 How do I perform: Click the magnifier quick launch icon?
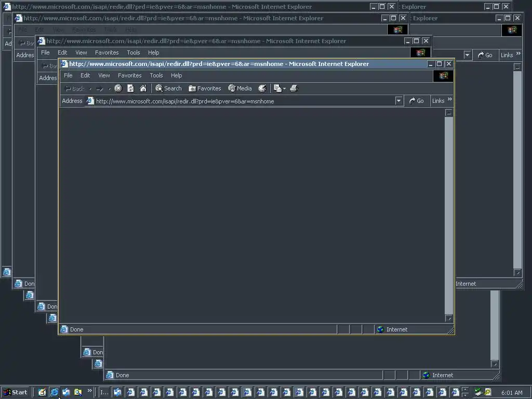point(78,392)
